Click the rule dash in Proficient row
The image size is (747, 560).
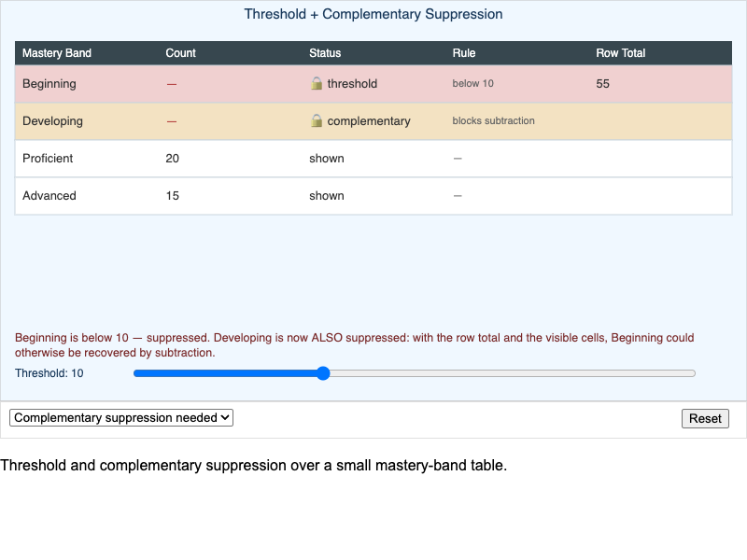tap(458, 159)
